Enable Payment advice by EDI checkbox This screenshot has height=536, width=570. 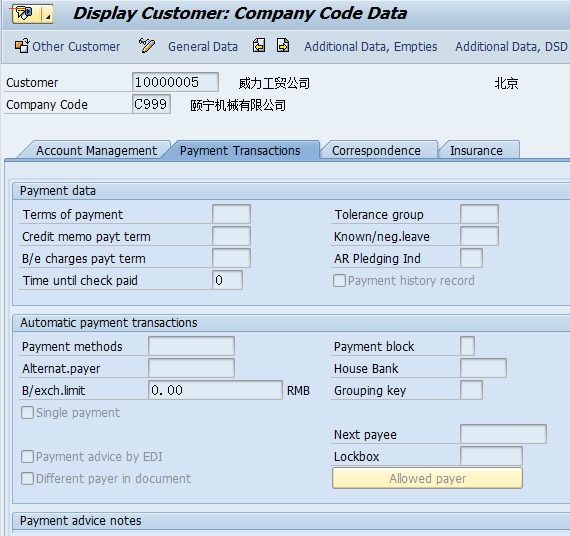click(27, 456)
